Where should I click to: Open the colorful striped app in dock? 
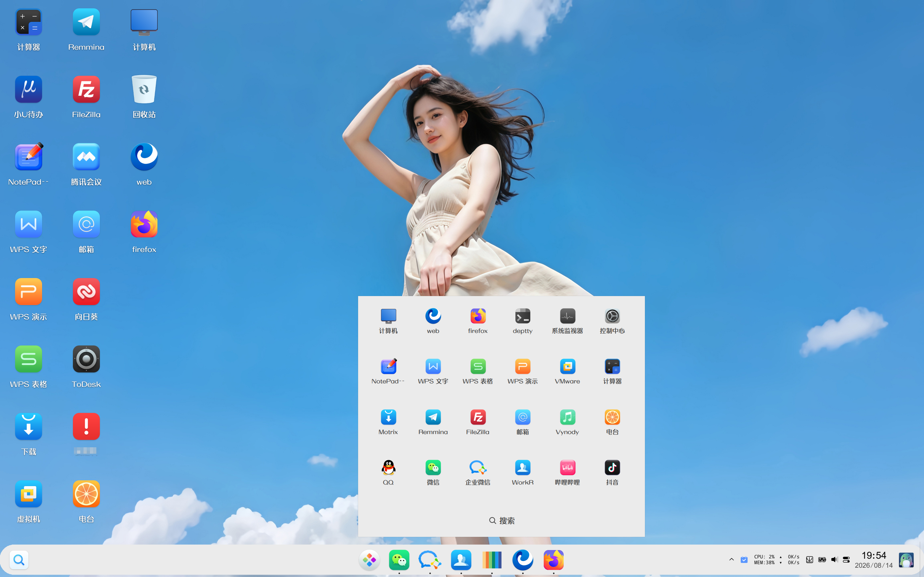492,560
